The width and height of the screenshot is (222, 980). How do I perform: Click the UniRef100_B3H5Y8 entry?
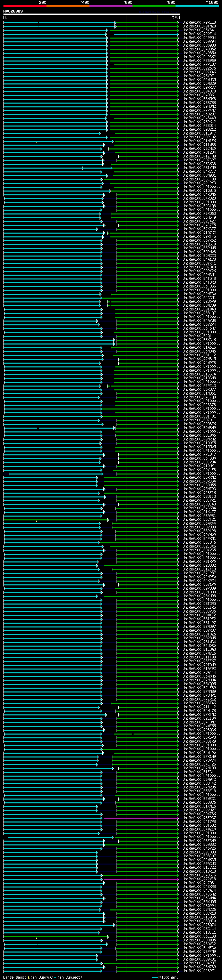(x=199, y=99)
